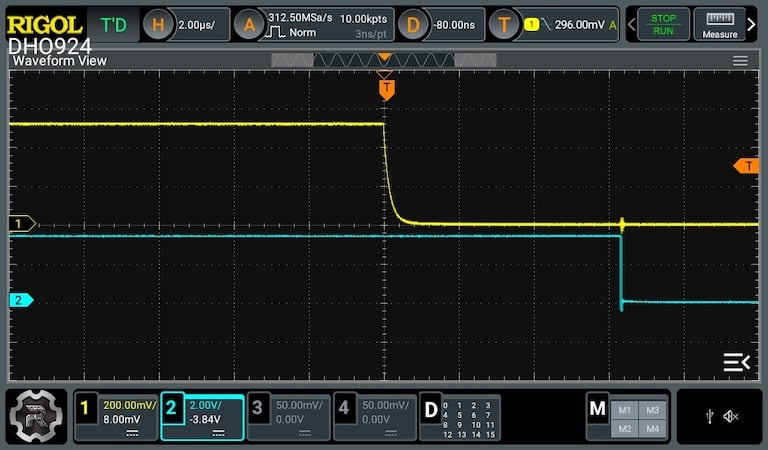The height and width of the screenshot is (450, 768).
Task: Click channel 4 50.00mV/ scale
Action: click(385, 405)
